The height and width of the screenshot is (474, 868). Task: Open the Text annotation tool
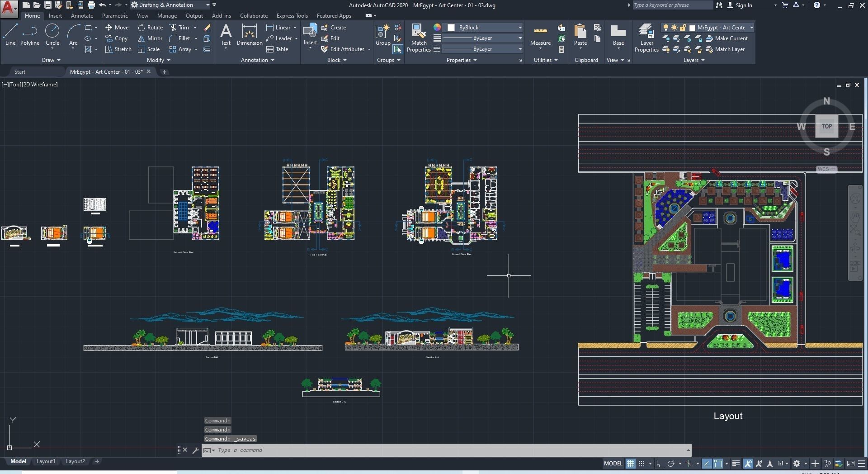click(226, 35)
